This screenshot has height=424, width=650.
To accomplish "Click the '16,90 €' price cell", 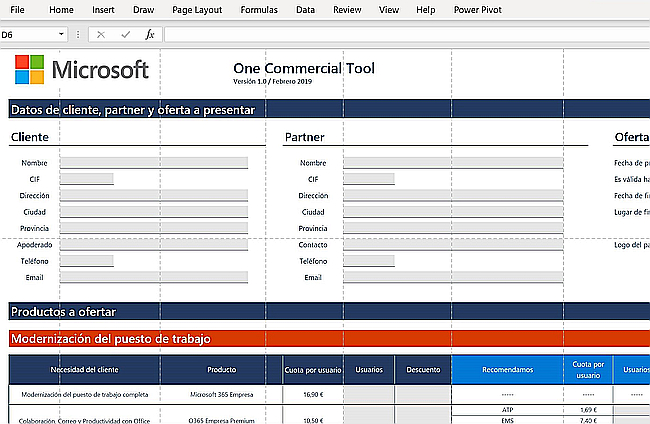I will pyautogui.click(x=313, y=395).
